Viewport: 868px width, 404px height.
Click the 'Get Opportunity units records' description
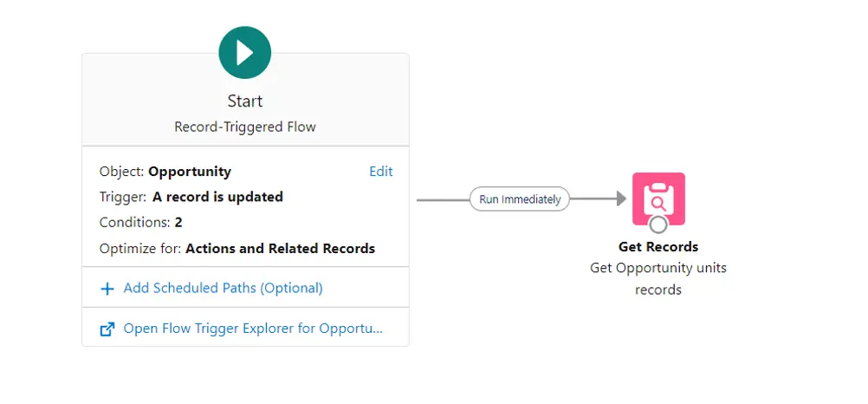[x=658, y=278]
